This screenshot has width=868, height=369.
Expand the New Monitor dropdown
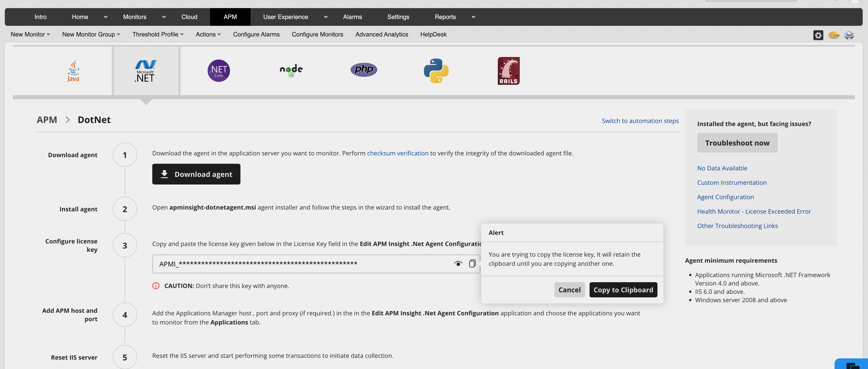point(30,34)
